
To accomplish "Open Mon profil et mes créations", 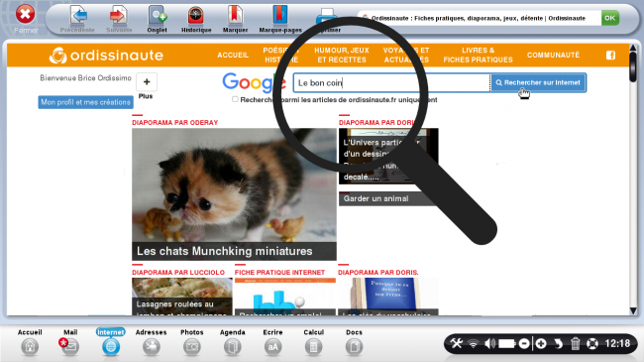I will point(85,102).
